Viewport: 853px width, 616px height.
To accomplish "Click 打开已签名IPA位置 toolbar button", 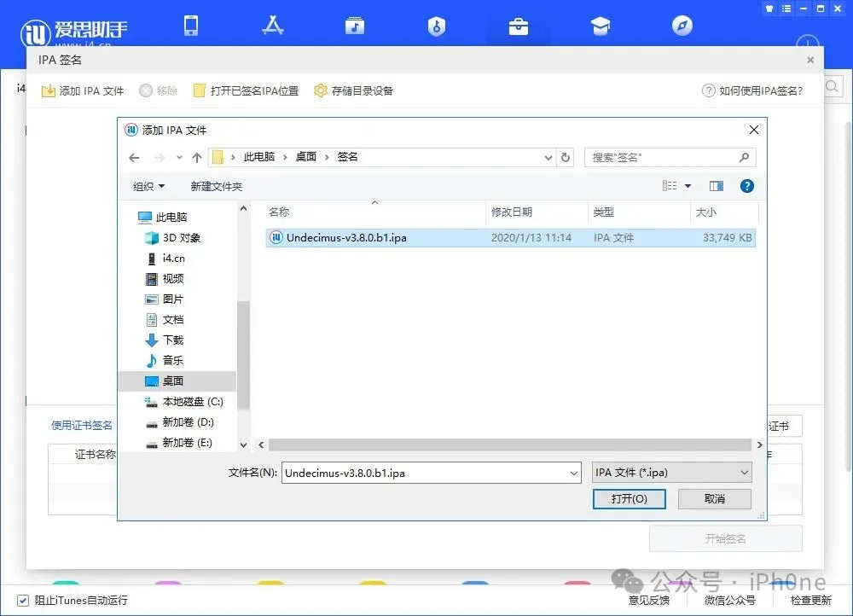I will pyautogui.click(x=247, y=91).
